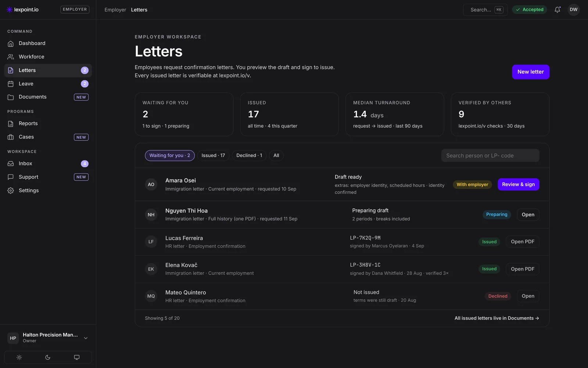The width and height of the screenshot is (588, 368).
Task: Open the Inbox
Action: coord(48,163)
